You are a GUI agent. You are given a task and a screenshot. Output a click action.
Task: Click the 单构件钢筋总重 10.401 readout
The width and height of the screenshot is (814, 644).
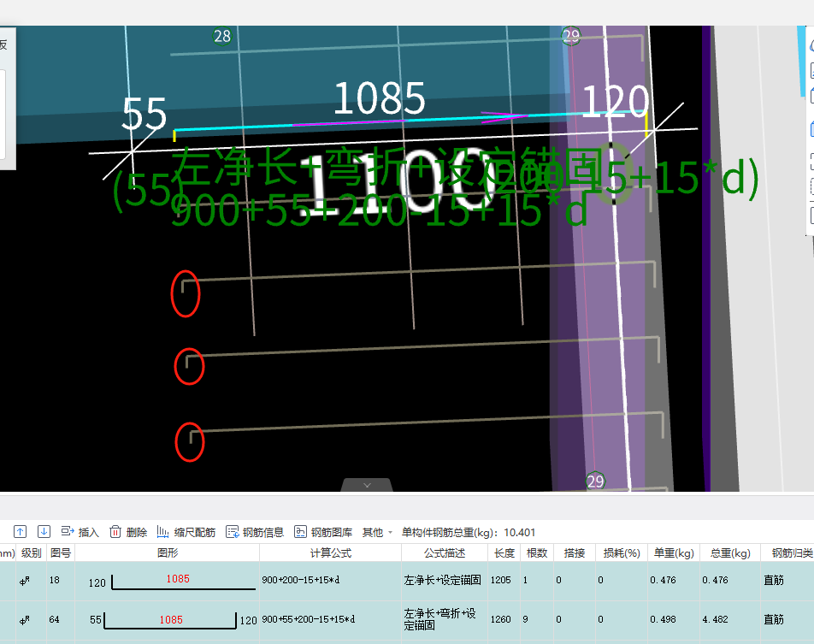[x=469, y=532]
